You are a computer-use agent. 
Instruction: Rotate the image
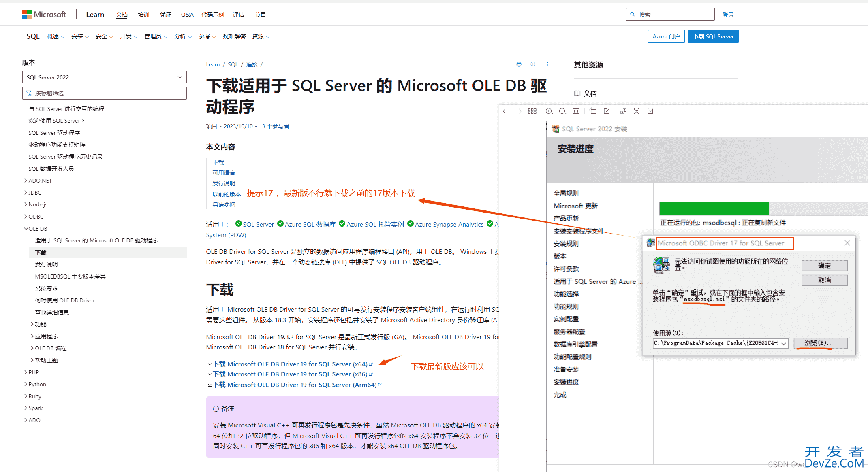pos(593,111)
